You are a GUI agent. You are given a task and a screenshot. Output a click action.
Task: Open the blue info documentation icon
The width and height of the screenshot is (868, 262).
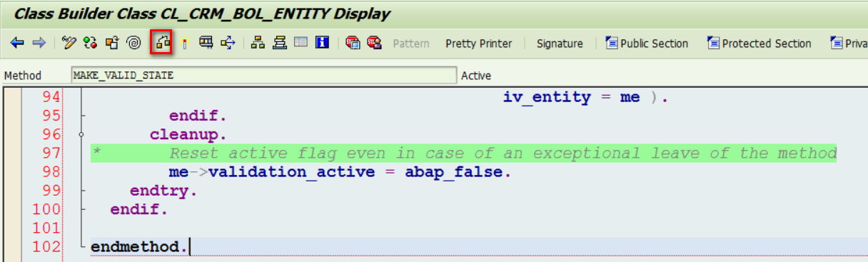tap(322, 43)
